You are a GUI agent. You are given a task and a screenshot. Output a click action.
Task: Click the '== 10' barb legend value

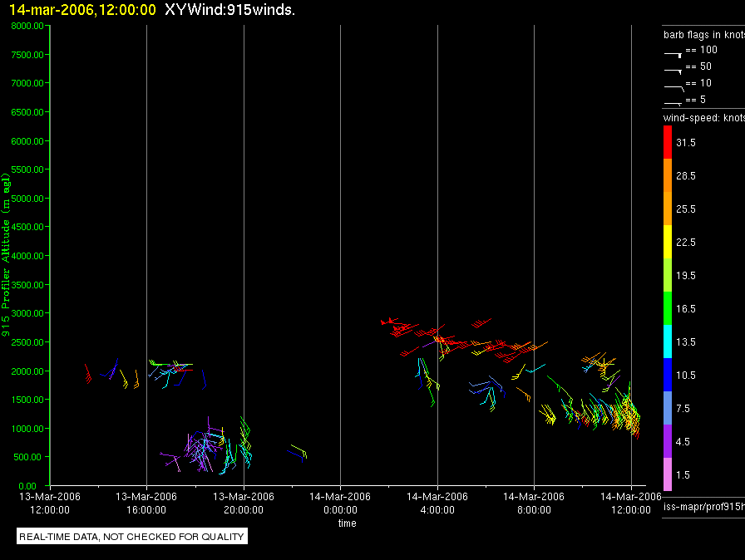coord(698,83)
